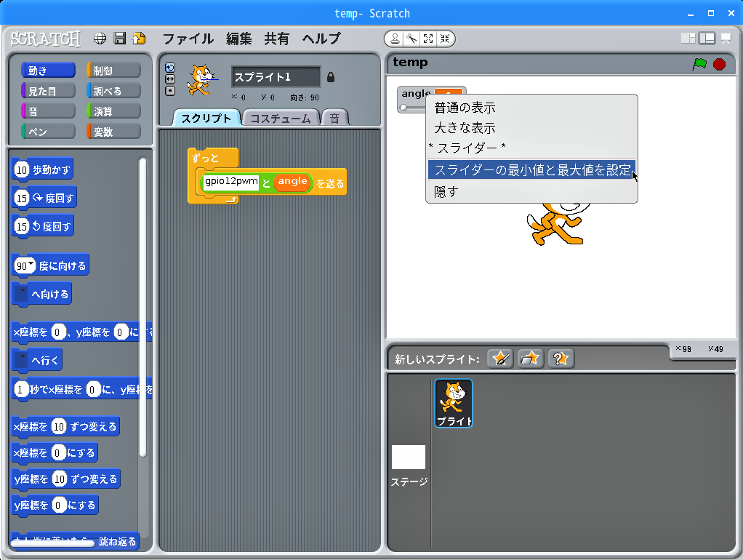Select the 変数 block category
743x560 pixels.
click(113, 132)
